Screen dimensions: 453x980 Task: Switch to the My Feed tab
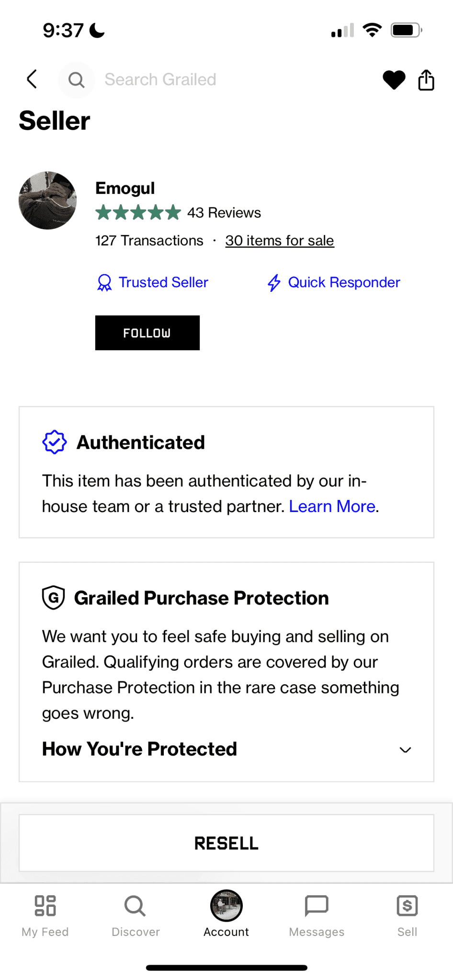[x=45, y=915]
